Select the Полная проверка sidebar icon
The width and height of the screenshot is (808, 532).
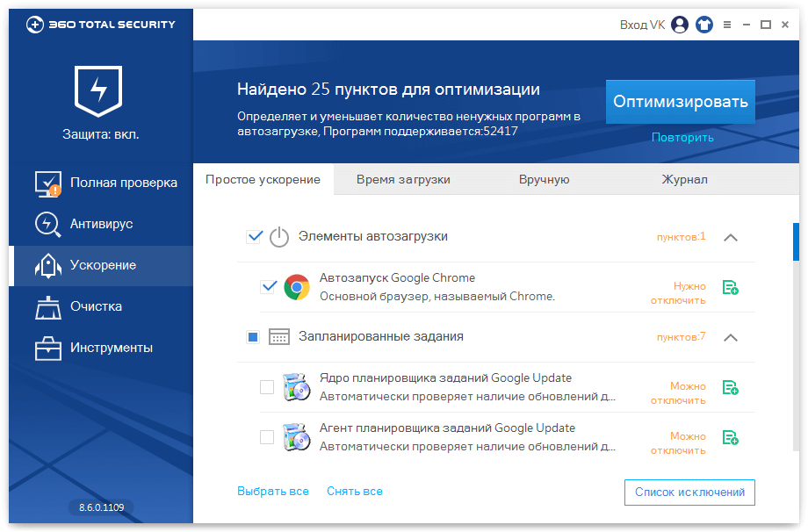tap(49, 183)
